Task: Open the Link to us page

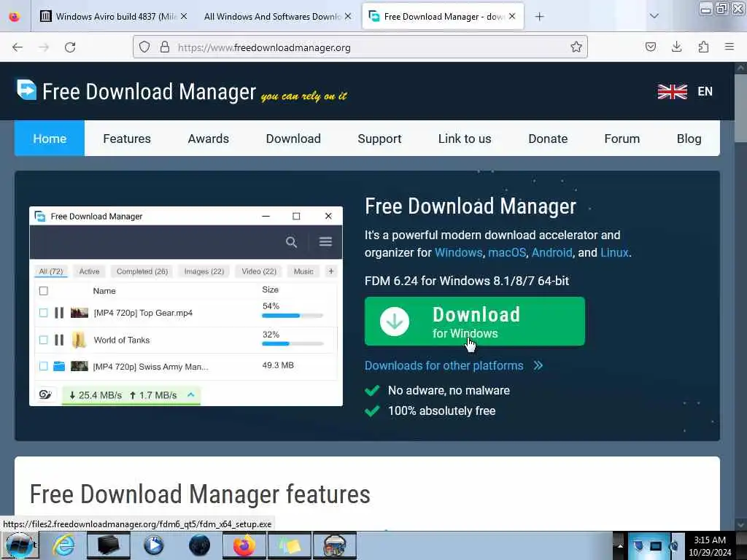Action: point(465,139)
